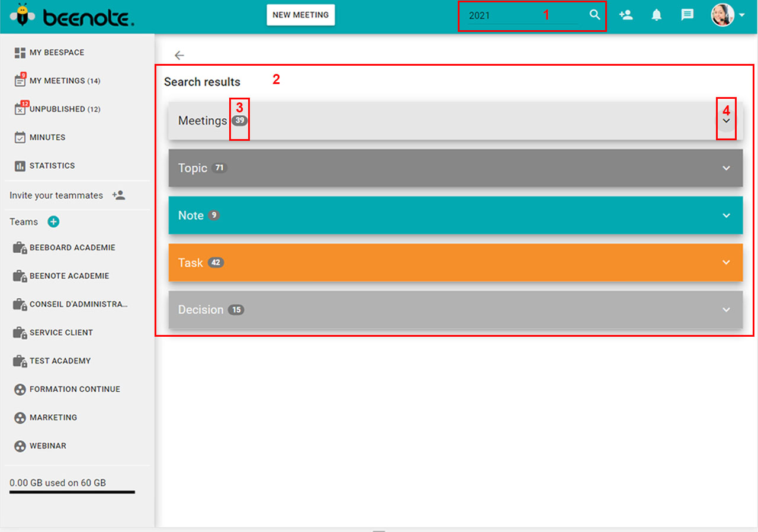Click the Note count badge 9
Screen dimensions: 758x532
213,215
